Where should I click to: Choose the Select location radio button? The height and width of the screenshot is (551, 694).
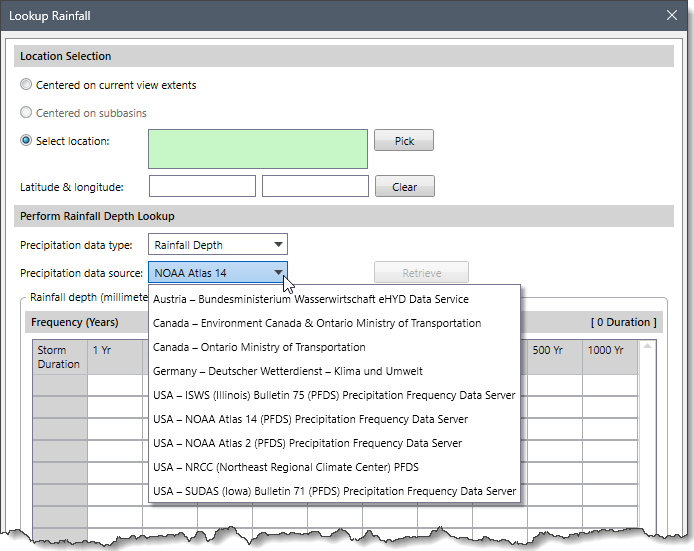click(x=26, y=141)
